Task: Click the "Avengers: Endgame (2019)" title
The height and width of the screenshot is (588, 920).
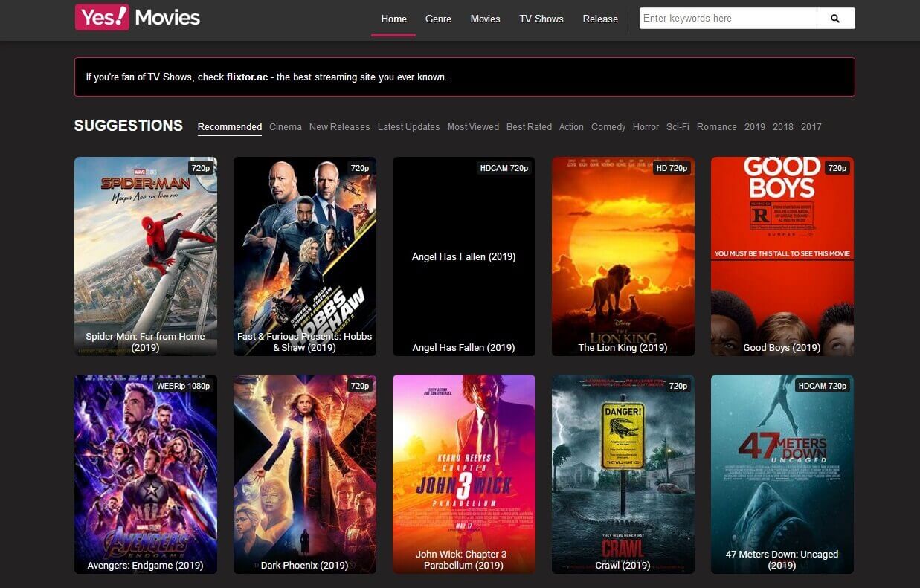Action: [x=146, y=565]
